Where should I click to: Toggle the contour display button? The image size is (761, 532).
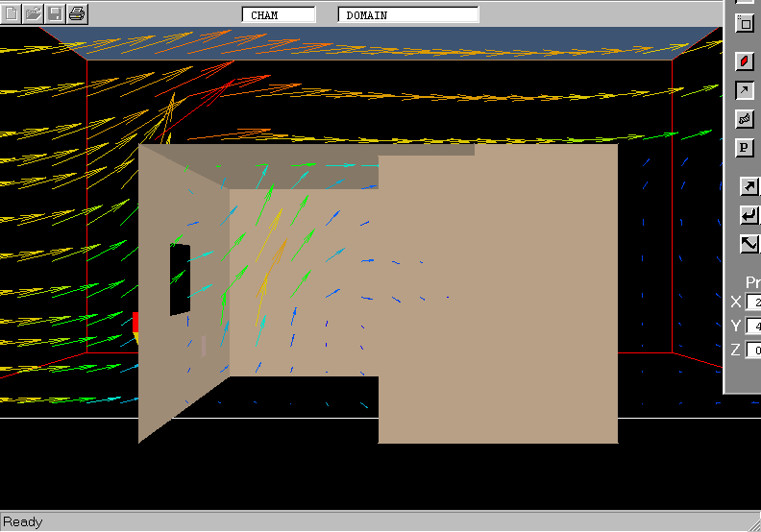click(745, 119)
